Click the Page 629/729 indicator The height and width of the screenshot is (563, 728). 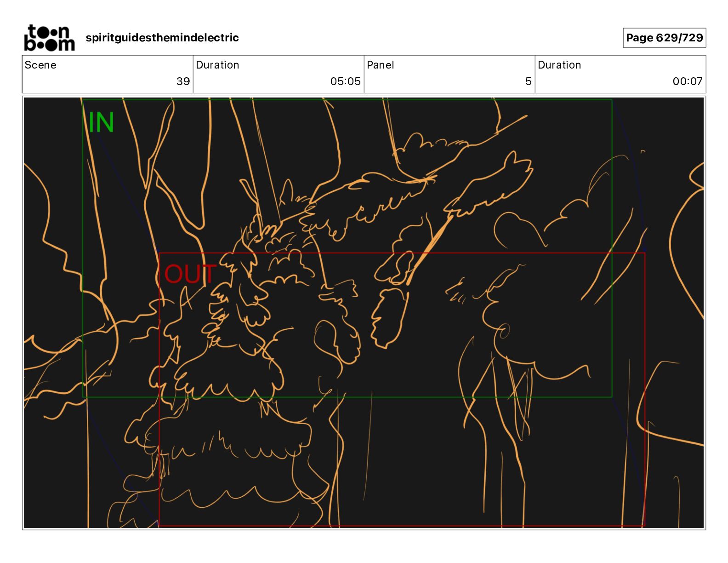coord(664,38)
